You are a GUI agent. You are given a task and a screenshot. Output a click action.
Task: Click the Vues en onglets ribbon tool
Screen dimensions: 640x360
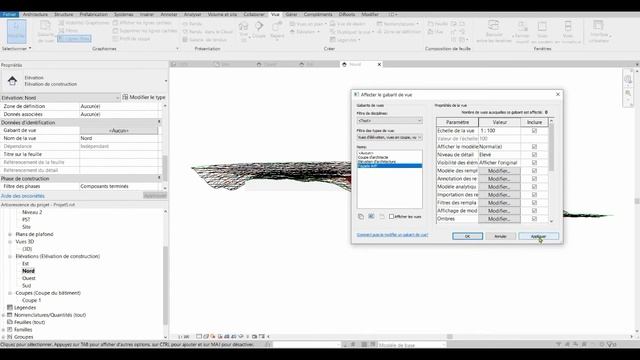point(542,31)
